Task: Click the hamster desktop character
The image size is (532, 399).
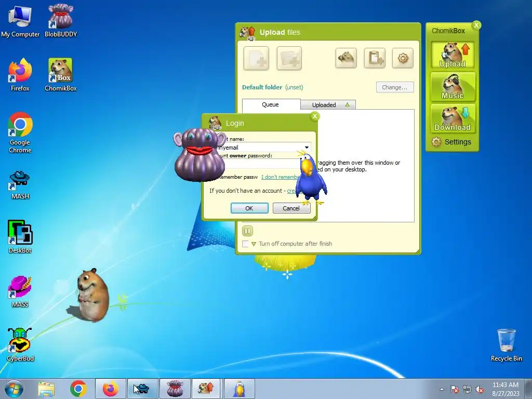Action: [x=91, y=295]
